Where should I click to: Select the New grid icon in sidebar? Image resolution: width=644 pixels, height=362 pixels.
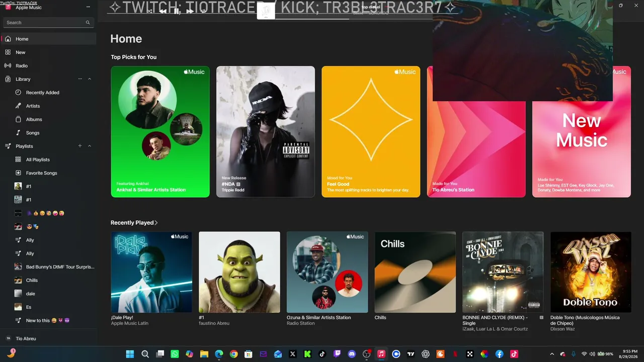click(x=8, y=52)
